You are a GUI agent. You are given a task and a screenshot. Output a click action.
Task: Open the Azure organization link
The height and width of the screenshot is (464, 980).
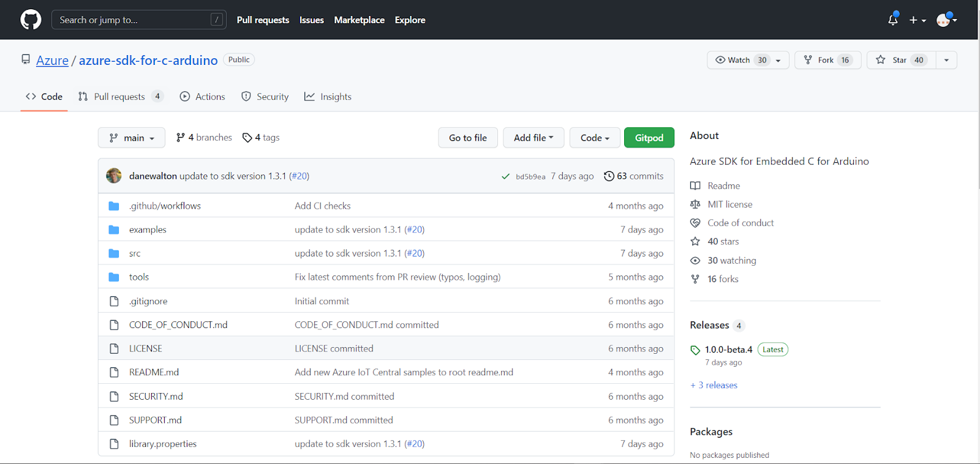(x=52, y=61)
